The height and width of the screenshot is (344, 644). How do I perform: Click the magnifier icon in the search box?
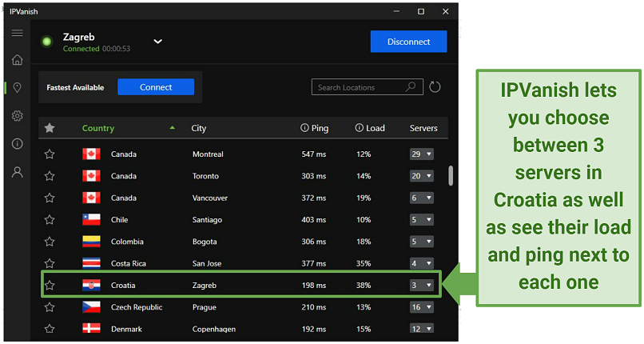411,86
